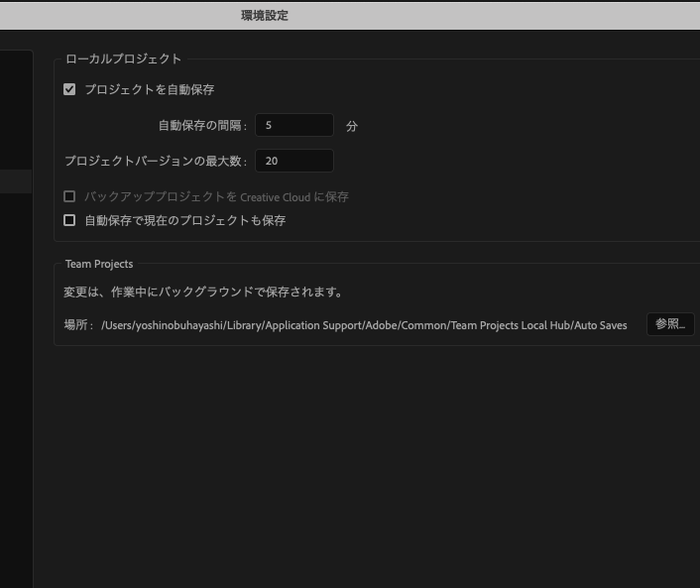
Task: Click the 変更は、作業中にバックグラウンドで保存されます text
Action: point(202,292)
